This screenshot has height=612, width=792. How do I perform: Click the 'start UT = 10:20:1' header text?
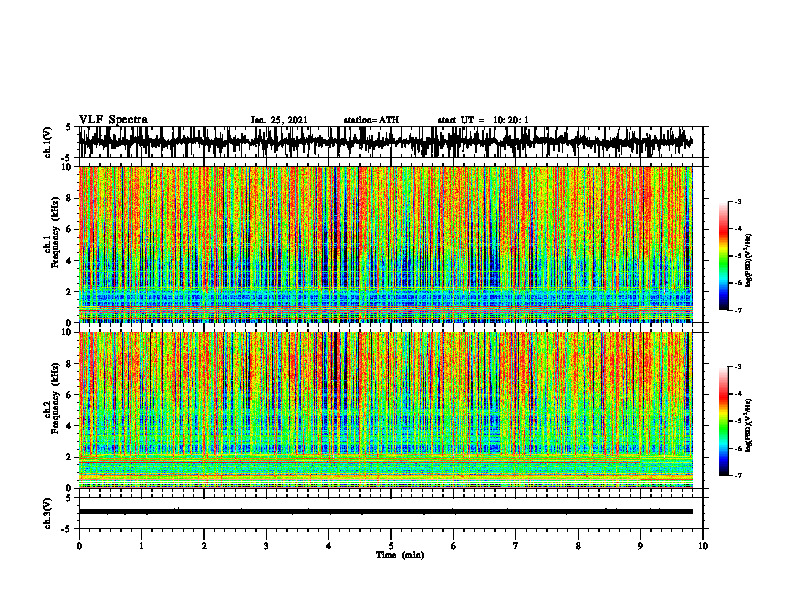(x=483, y=120)
